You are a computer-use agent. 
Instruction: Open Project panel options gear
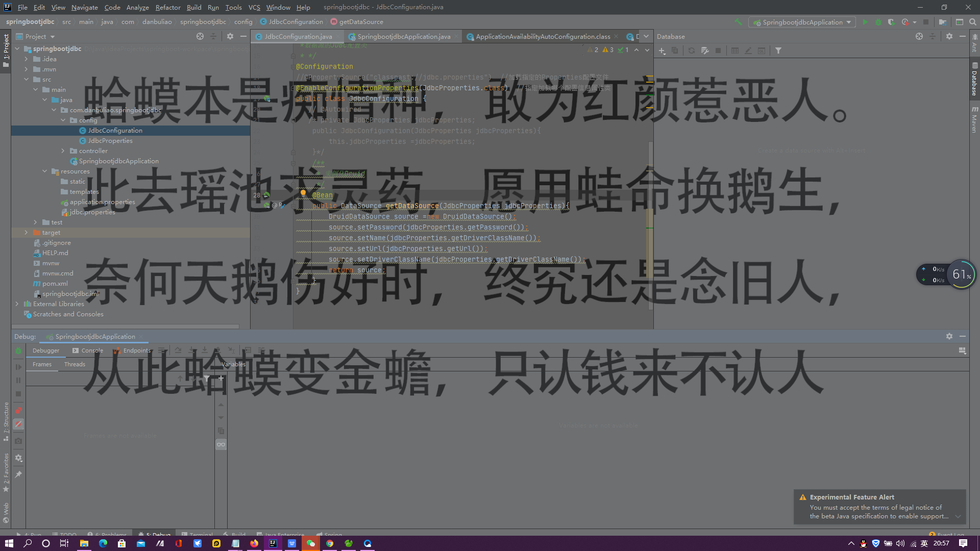[230, 36]
